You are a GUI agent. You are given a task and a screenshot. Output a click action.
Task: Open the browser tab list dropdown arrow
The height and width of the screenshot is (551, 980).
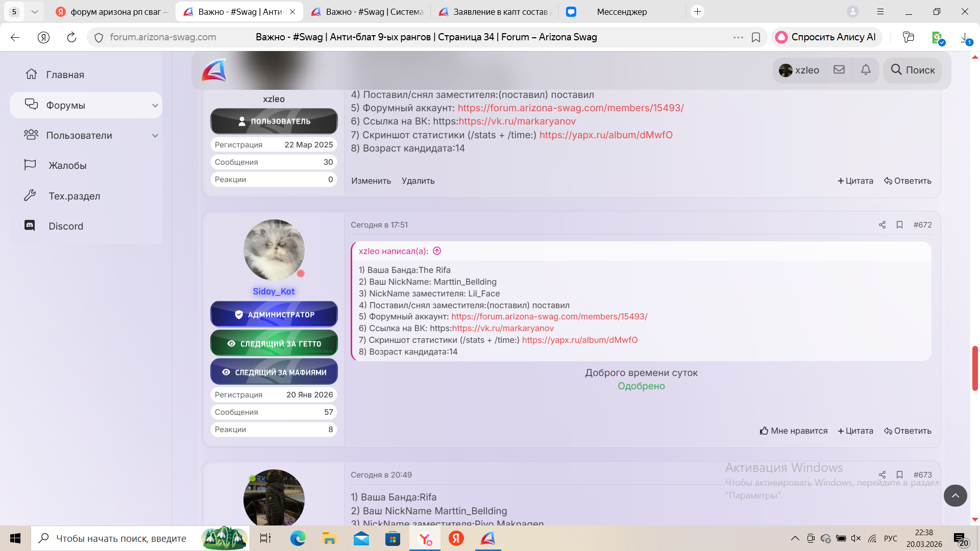point(34,11)
